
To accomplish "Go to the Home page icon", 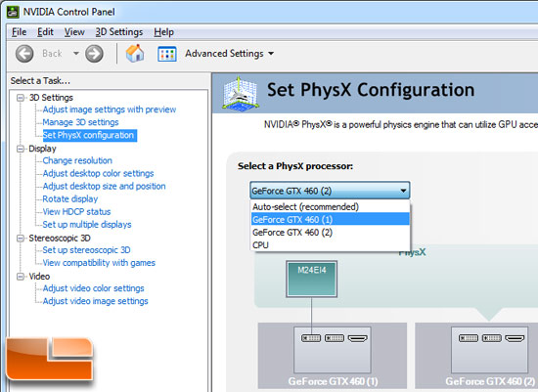I will [x=135, y=54].
